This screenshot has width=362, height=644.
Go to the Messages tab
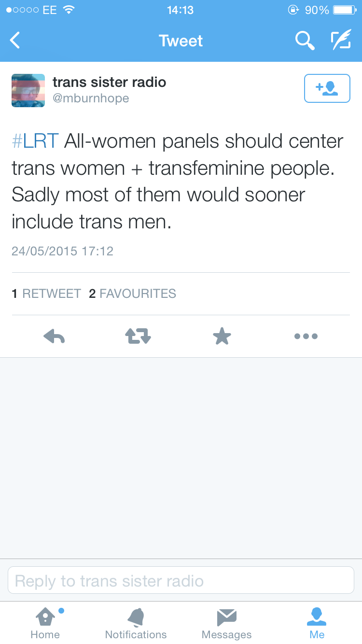(226, 623)
